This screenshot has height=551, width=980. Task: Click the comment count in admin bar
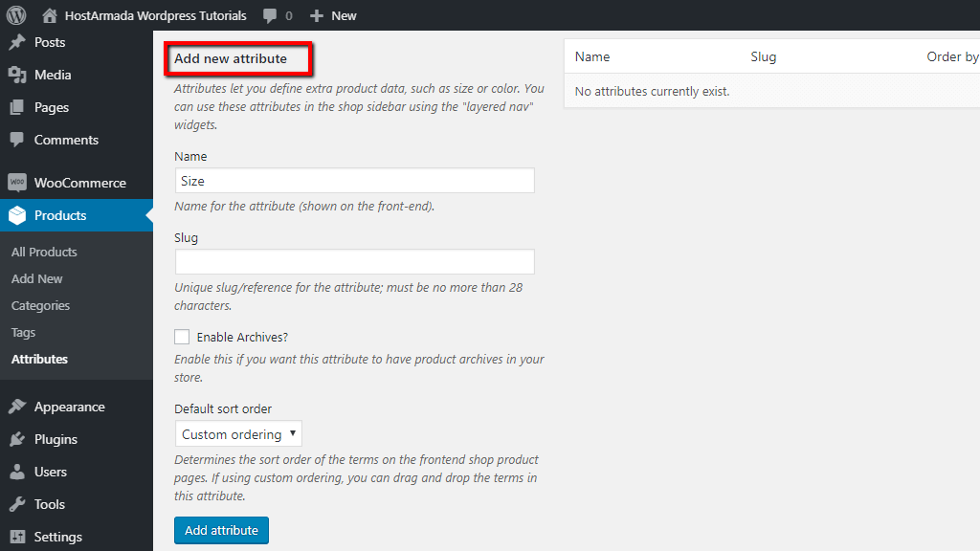[x=277, y=14]
